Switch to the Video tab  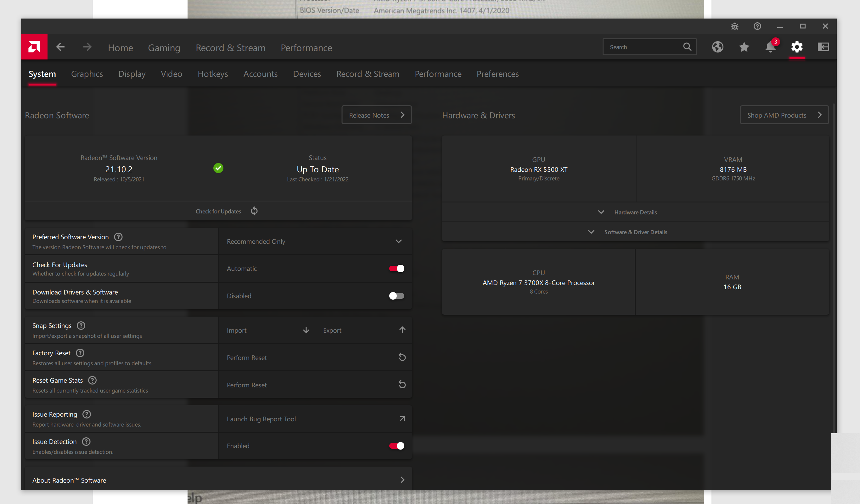(171, 74)
